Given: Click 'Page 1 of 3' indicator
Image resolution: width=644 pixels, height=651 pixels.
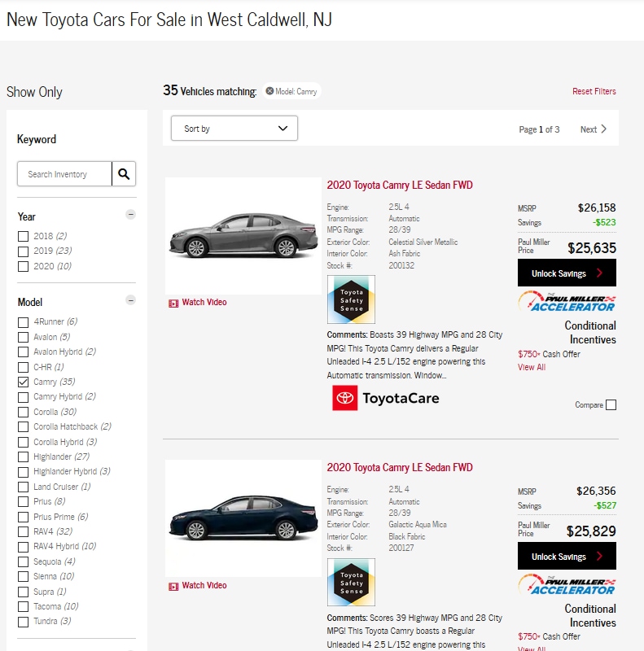Looking at the screenshot, I should 539,129.
